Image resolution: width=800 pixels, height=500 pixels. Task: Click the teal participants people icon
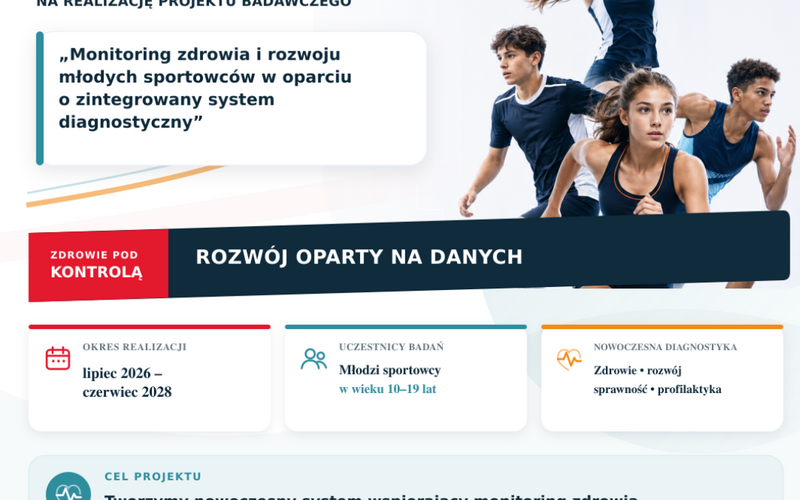tap(314, 359)
